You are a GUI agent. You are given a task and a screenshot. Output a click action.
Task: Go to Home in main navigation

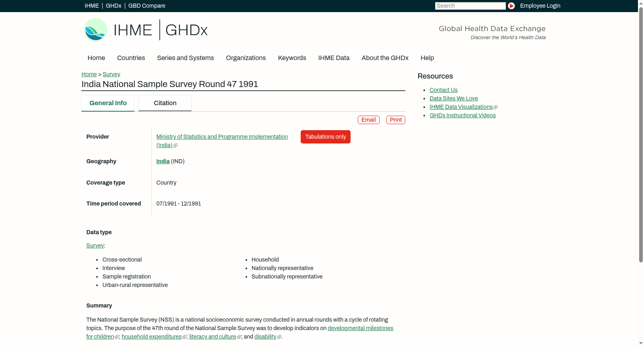(x=96, y=58)
